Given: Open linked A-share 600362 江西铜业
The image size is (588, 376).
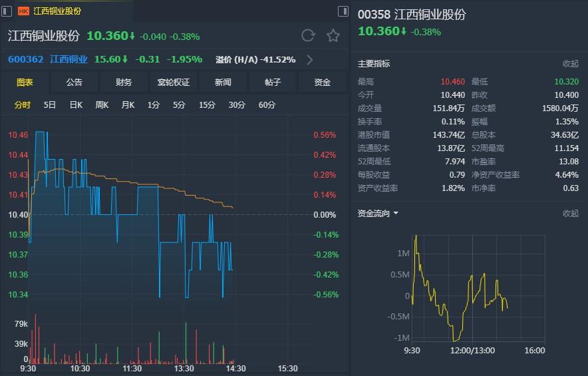Looking at the screenshot, I should (48, 60).
